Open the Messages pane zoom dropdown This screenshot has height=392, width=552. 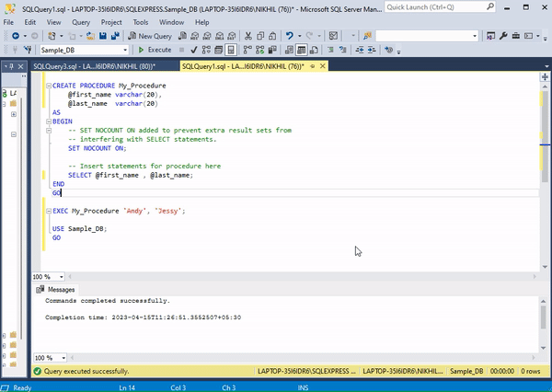[62, 358]
